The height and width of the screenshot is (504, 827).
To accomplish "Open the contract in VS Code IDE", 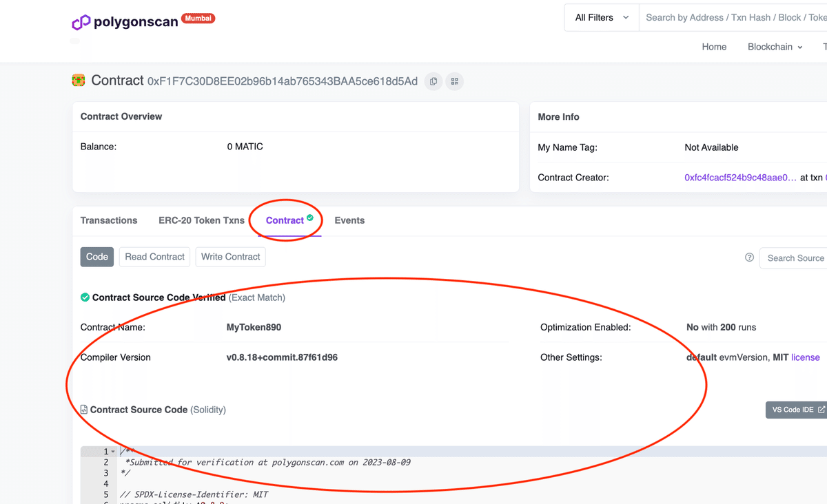I will [x=797, y=410].
